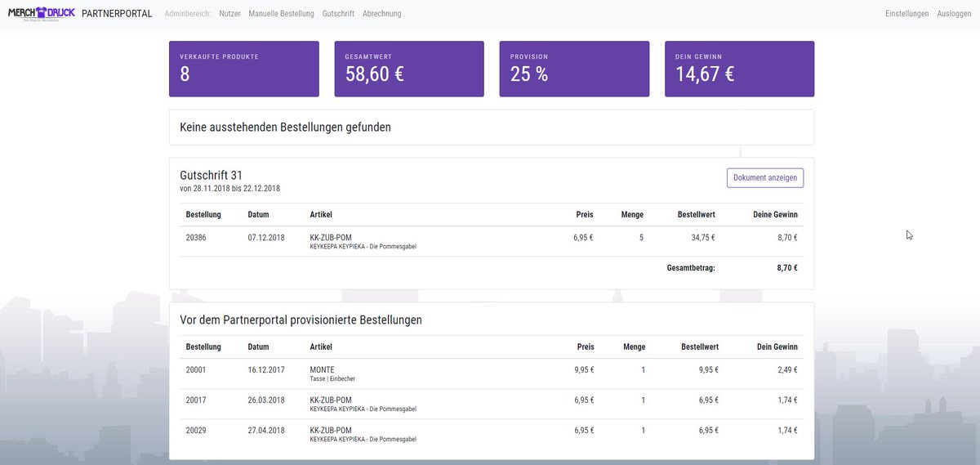Select the Verkaufte Produkte card
This screenshot has height=465, width=980.
coord(244,69)
